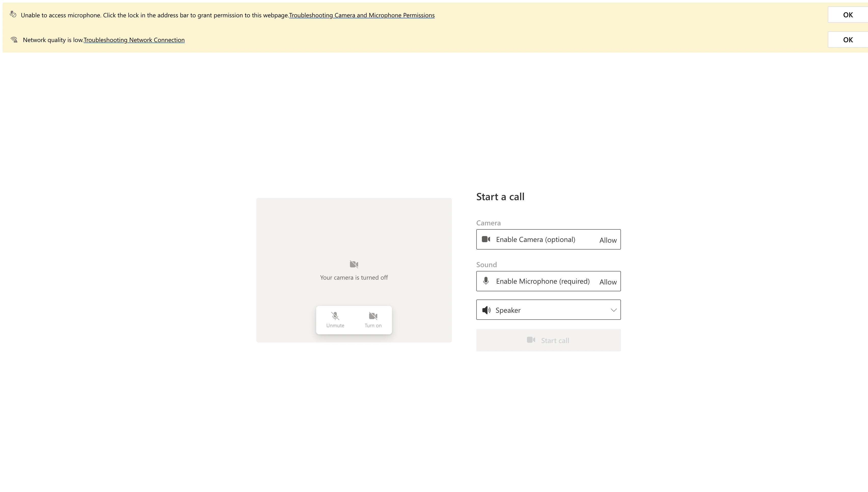Click the camera-off icon above Turn on
868x492 pixels.
click(373, 316)
